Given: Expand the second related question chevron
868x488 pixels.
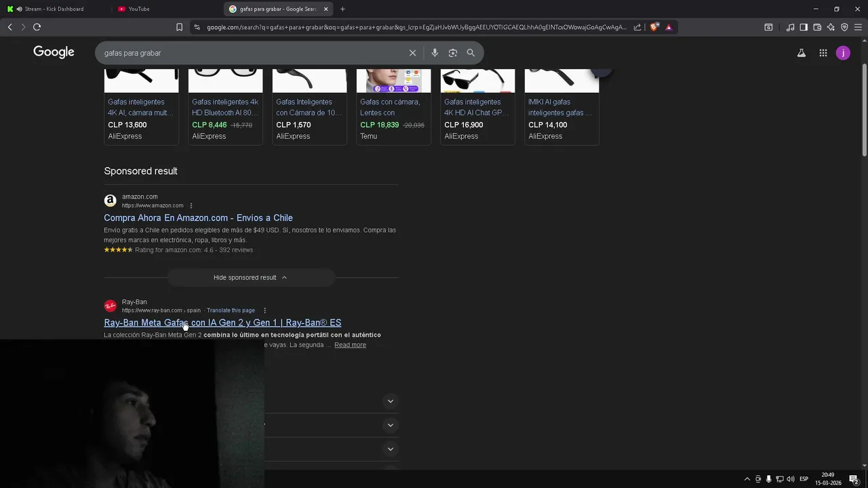Looking at the screenshot, I should coord(390,425).
